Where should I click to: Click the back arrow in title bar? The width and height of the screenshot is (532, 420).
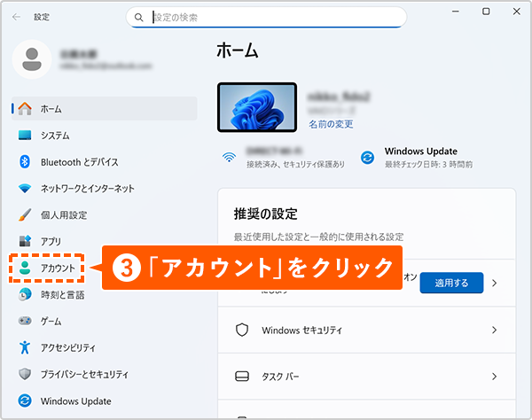15,16
